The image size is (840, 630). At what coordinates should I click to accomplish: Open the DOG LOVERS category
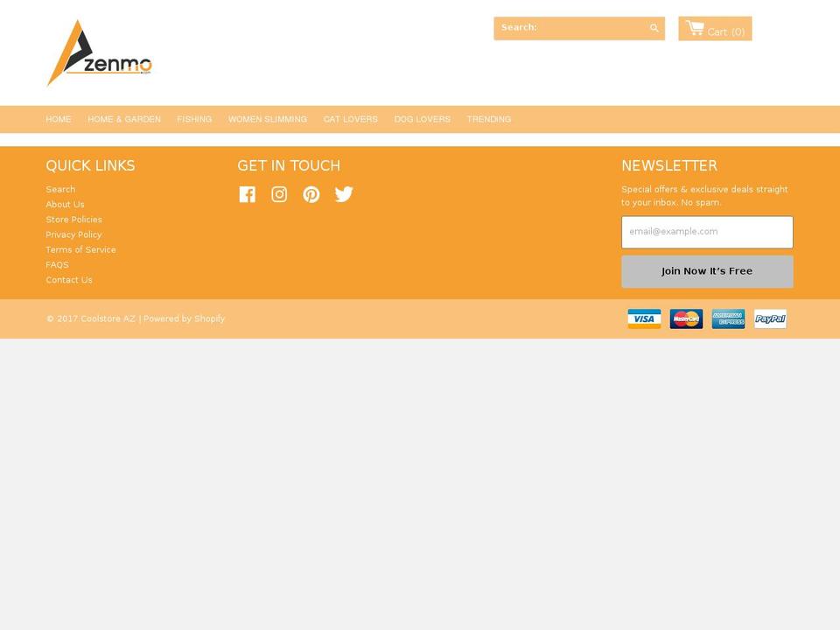(422, 119)
